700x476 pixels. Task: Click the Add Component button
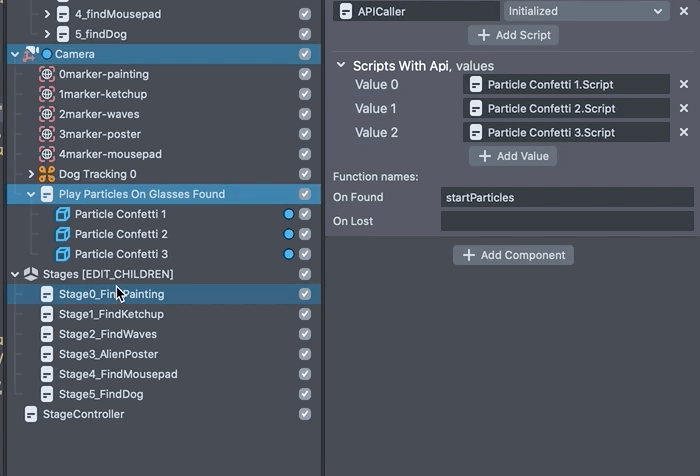click(x=513, y=255)
